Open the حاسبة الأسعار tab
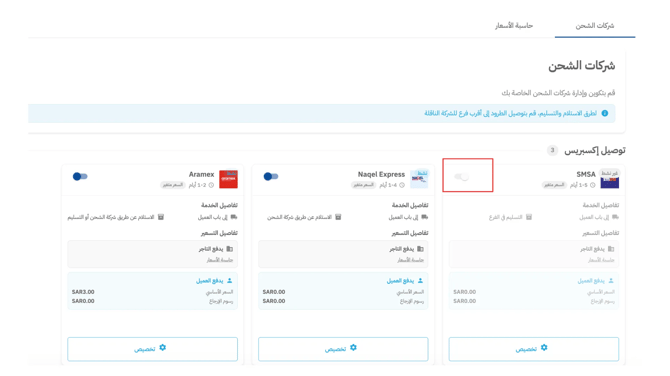 (x=514, y=26)
